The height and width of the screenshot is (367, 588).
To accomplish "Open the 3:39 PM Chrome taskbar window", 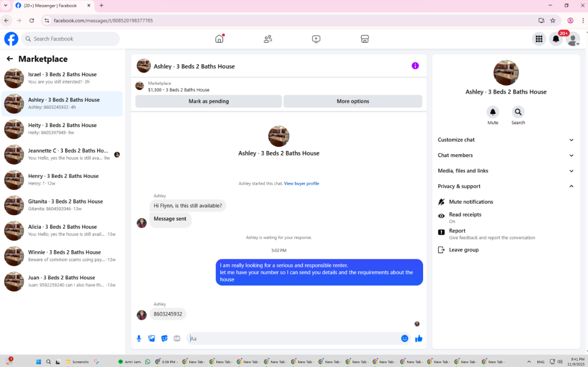I will coord(165,362).
